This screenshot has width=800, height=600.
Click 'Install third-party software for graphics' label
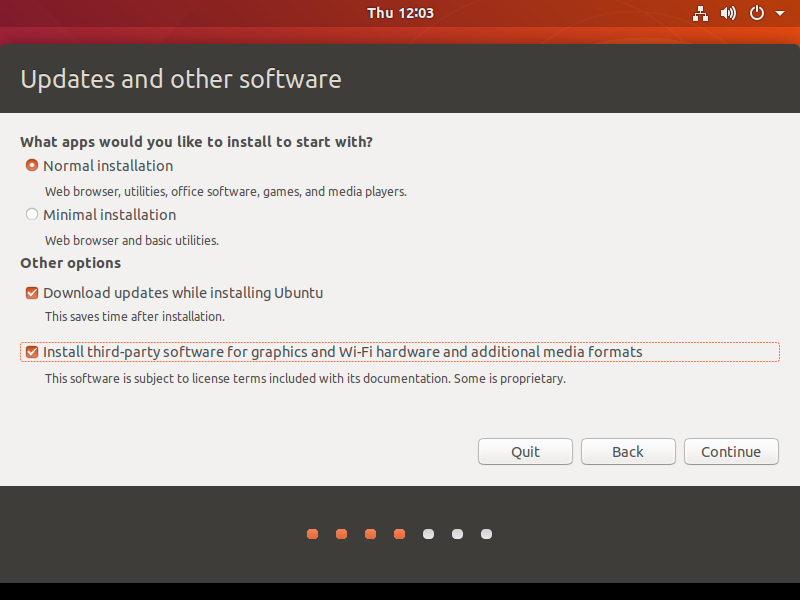[343, 352]
